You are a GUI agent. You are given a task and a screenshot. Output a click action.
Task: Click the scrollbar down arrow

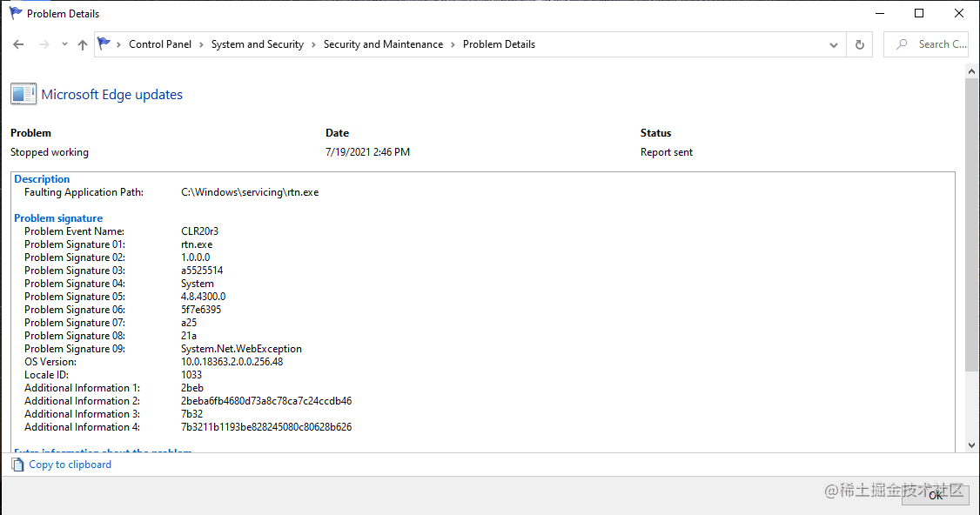(x=971, y=445)
